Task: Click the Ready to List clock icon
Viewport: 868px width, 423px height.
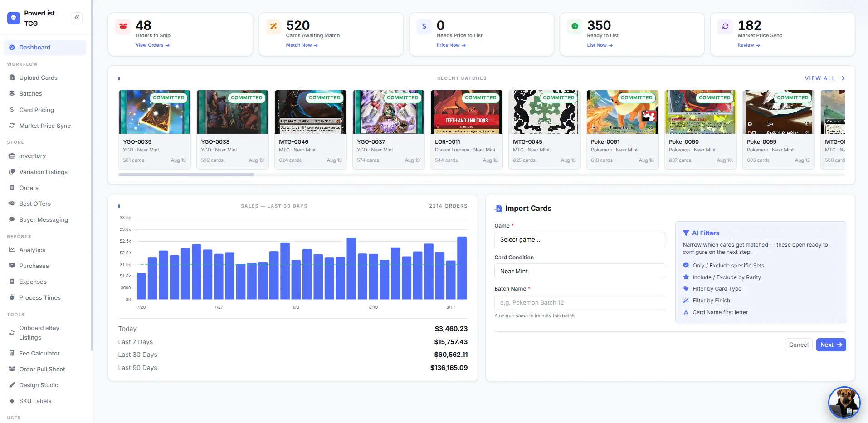Action: [x=575, y=26]
